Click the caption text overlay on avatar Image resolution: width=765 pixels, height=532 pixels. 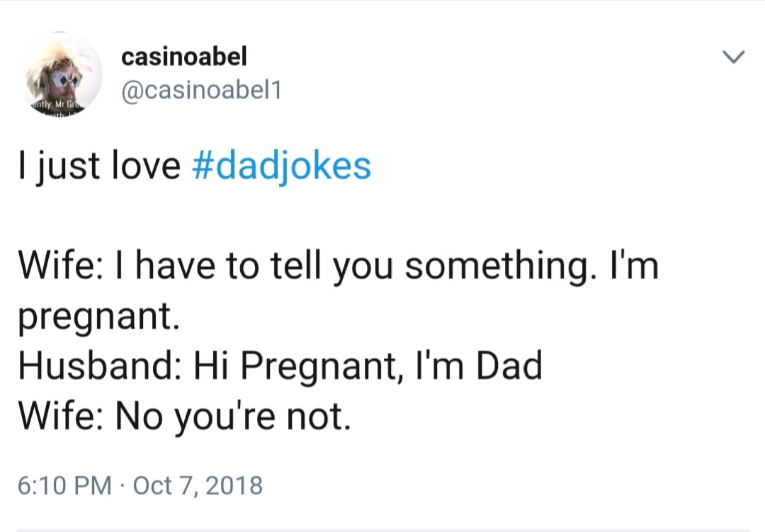[55, 107]
